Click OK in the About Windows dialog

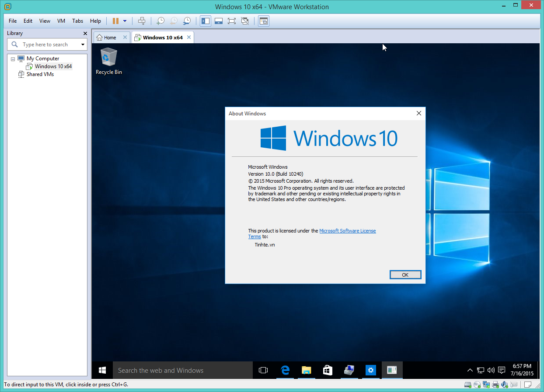405,274
